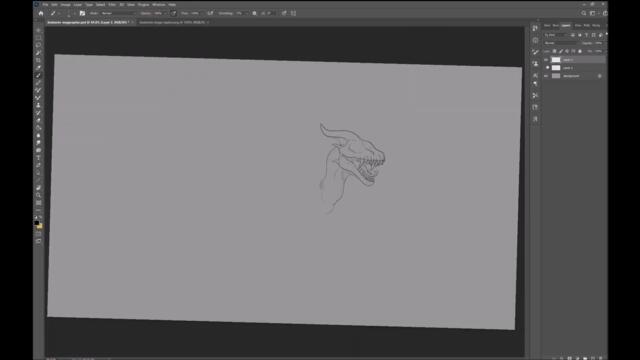This screenshot has width=640, height=360.
Task: Select the Eyedropper tool
Action: 38,68
